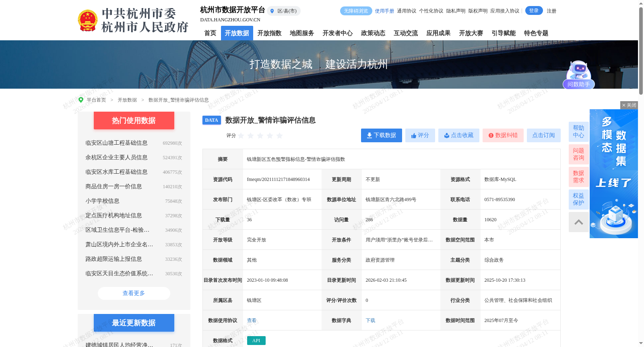Open 问题咨询 side shortcut
The width and height of the screenshot is (644, 347).
[579, 154]
